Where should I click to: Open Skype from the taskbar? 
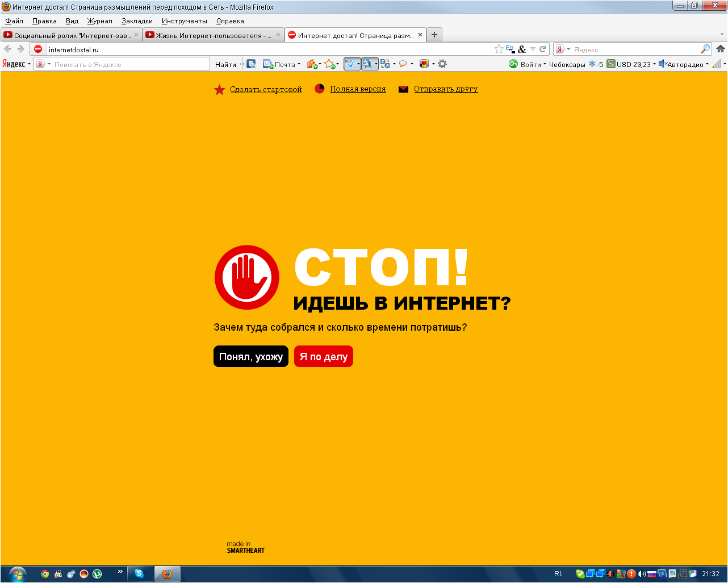point(139,574)
